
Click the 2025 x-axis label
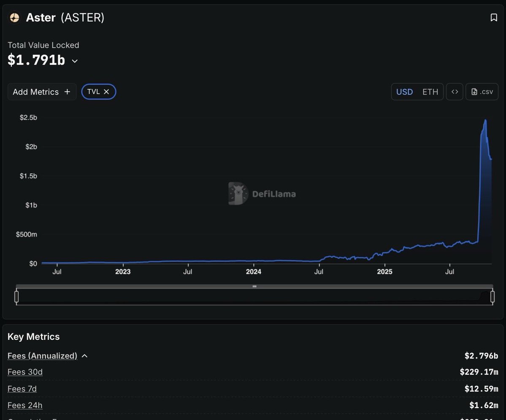tap(384, 271)
